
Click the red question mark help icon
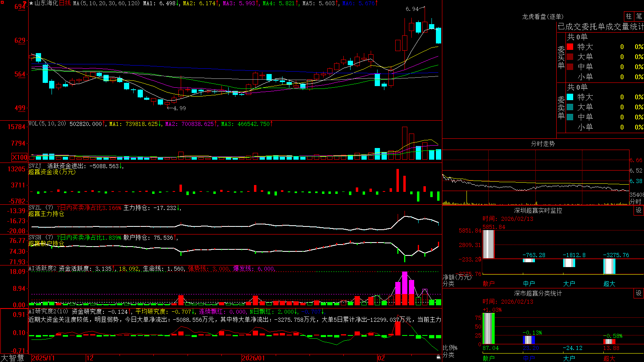pyautogui.click(x=25, y=3)
